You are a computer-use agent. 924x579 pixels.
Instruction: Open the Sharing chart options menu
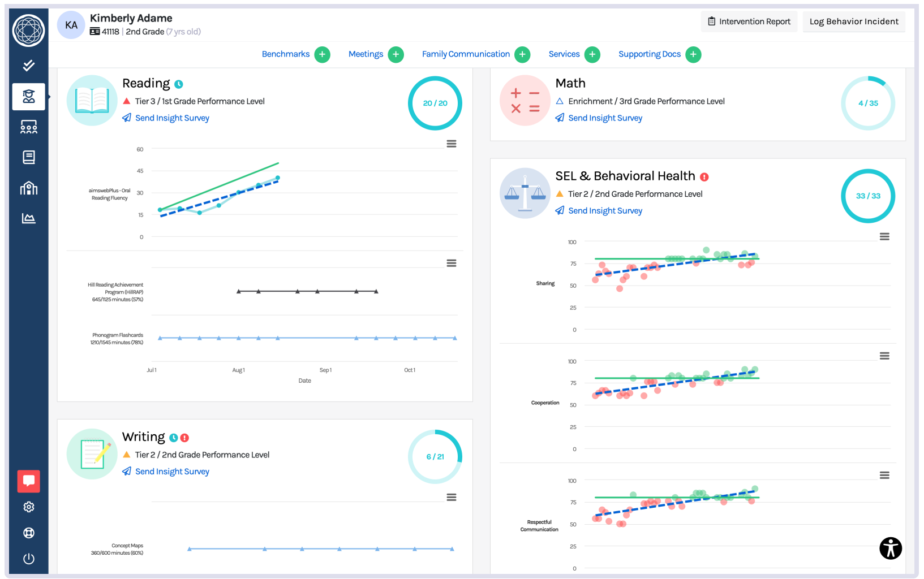884,236
